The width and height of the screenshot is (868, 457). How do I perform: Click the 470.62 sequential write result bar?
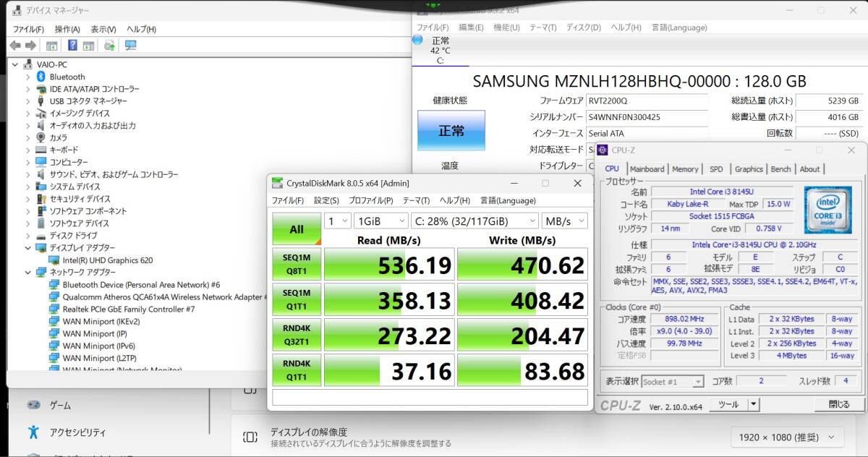[523, 265]
